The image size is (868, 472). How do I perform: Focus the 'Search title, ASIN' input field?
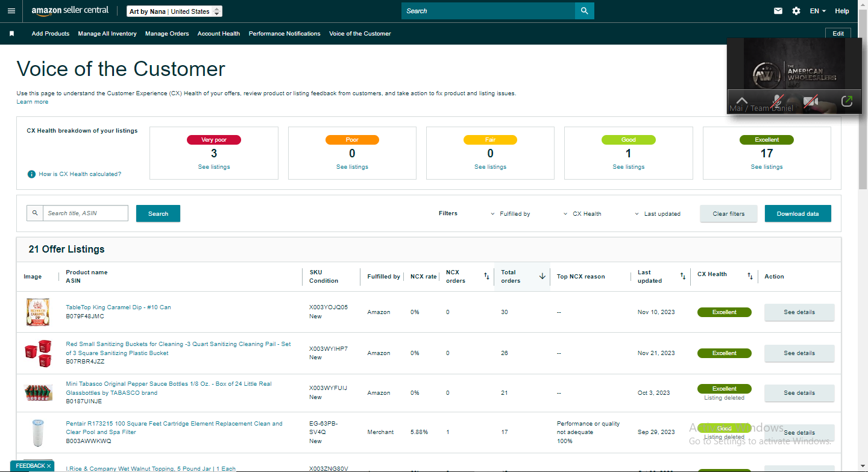coord(86,213)
